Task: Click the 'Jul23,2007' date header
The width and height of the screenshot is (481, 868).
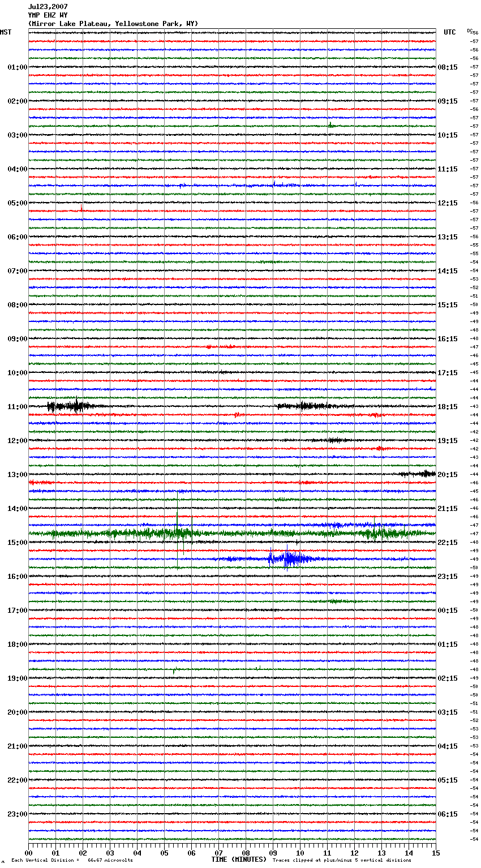Action: tap(48, 7)
